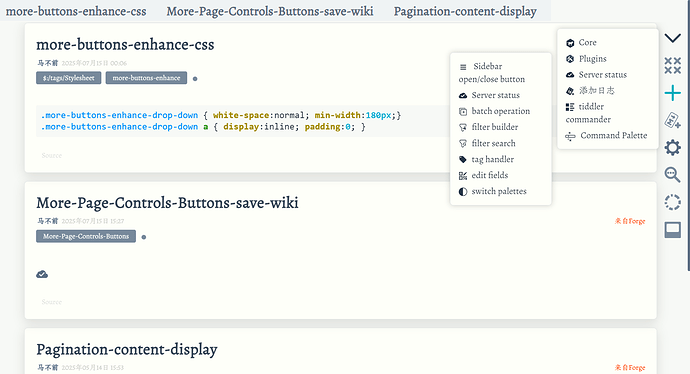Open the More-Page-Controls-Buttons tag pill
690x374 pixels.
click(86, 236)
